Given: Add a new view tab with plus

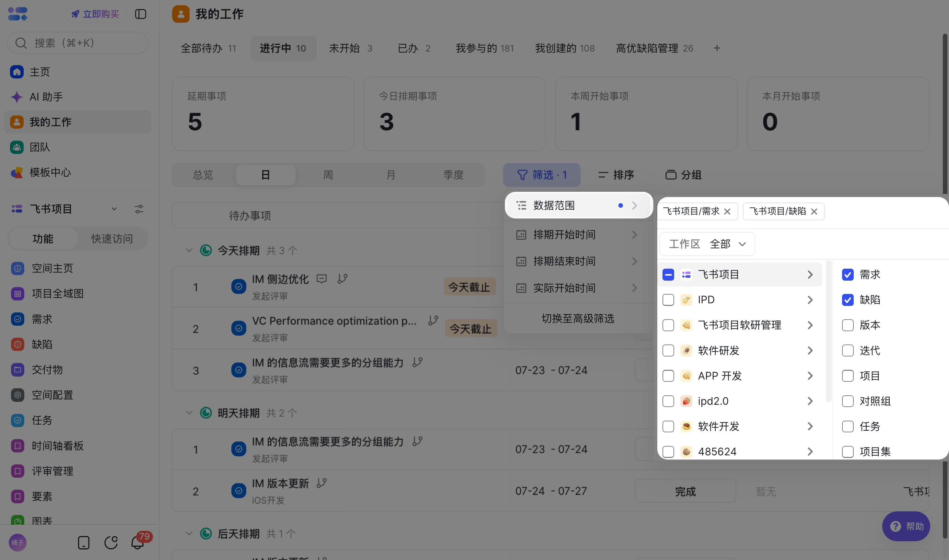Looking at the screenshot, I should [717, 48].
